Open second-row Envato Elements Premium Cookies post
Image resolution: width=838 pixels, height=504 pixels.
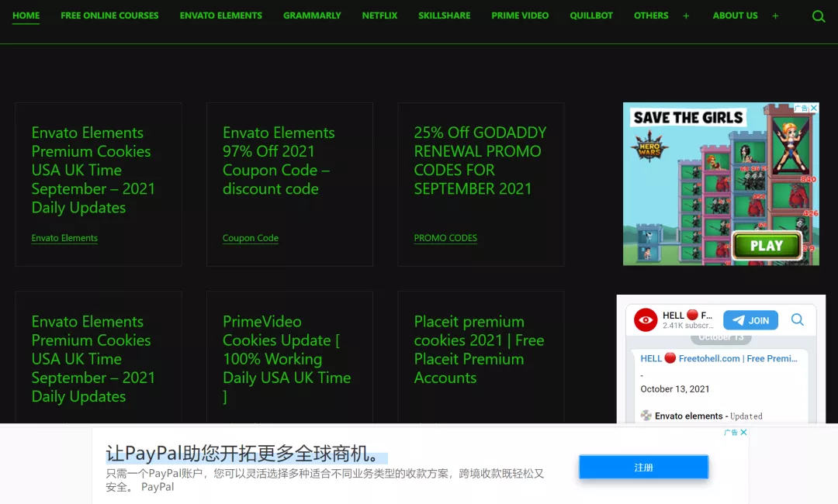(x=93, y=359)
